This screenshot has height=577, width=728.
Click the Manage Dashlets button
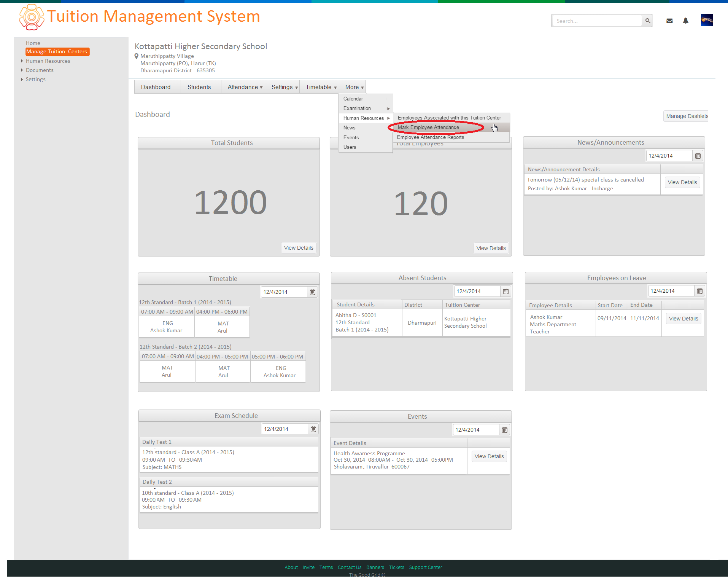point(686,116)
